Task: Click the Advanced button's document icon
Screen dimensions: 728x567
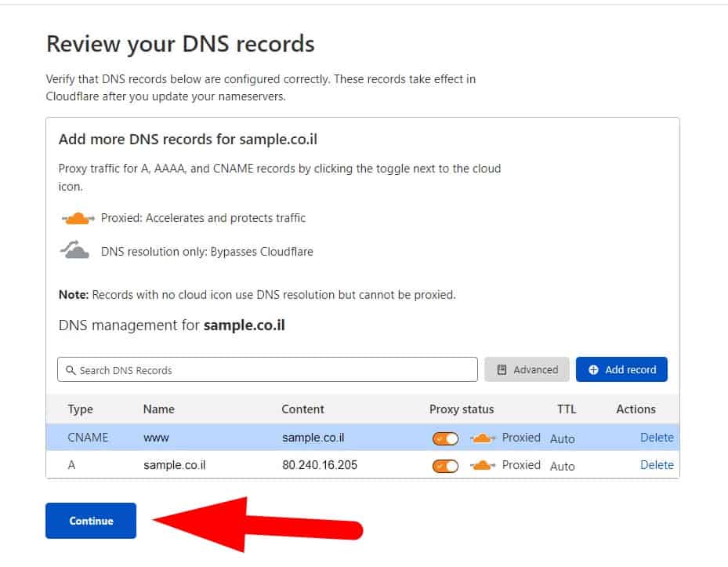Action: coord(502,369)
